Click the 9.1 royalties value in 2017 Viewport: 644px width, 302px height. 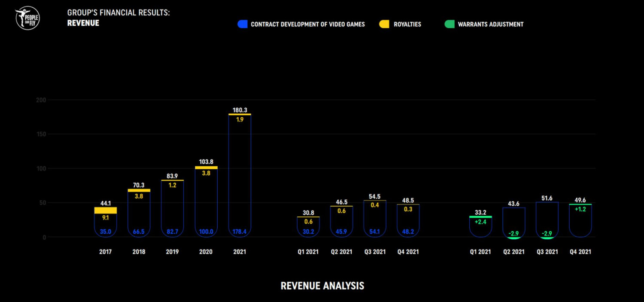point(106,218)
